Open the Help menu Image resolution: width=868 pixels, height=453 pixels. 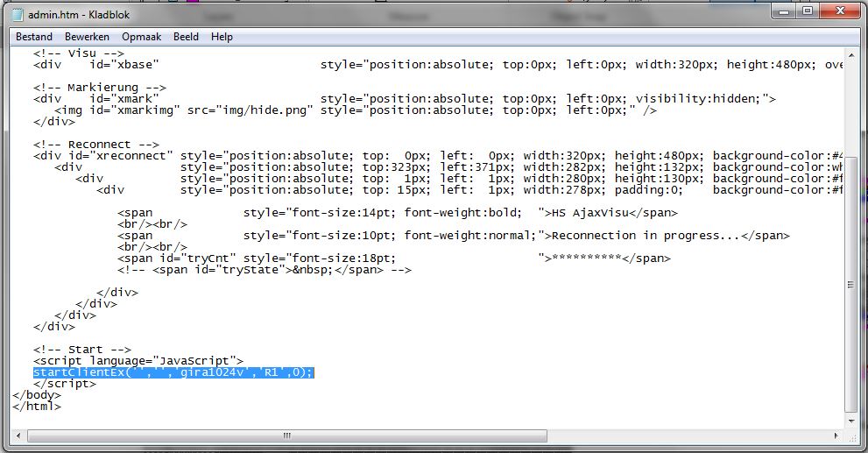coord(222,37)
